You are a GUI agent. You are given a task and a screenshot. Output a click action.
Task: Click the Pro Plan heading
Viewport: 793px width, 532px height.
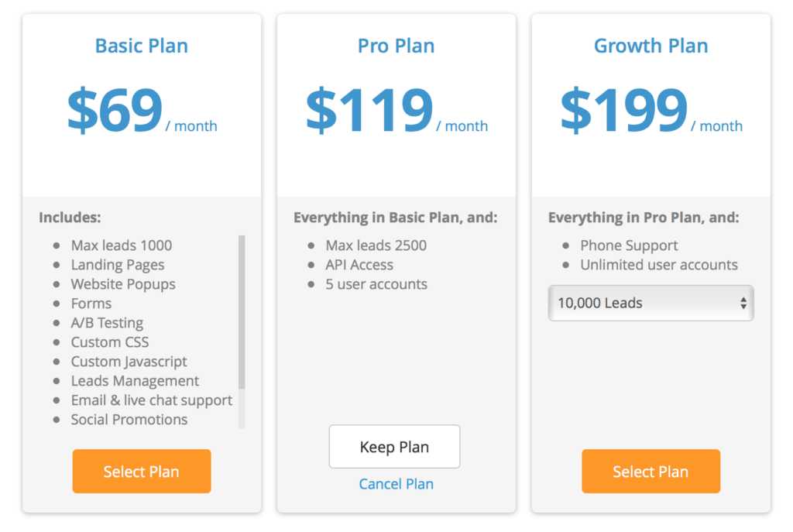pyautogui.click(x=396, y=46)
